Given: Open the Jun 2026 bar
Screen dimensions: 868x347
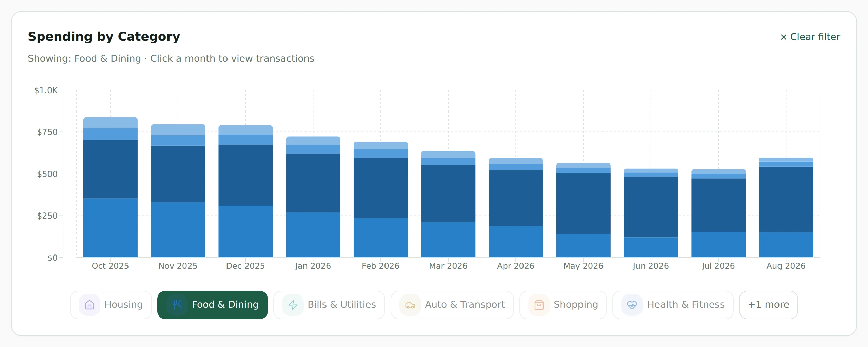Looking at the screenshot, I should (651, 213).
